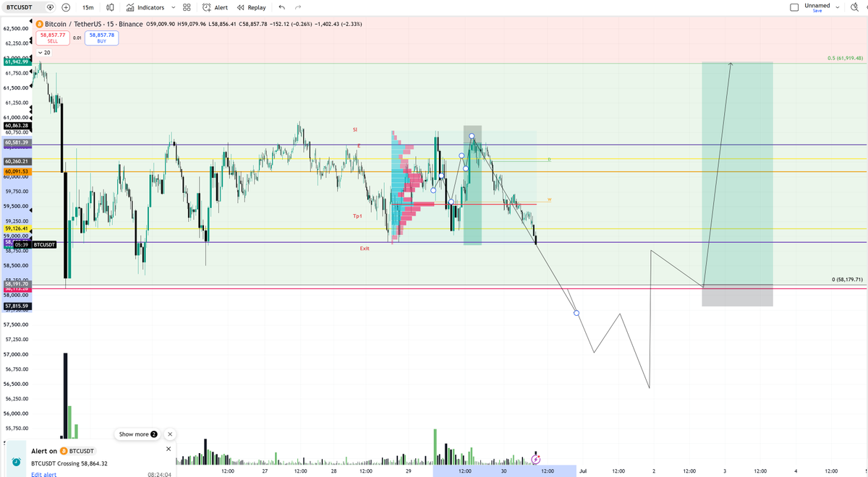
Task: Click the yellow 59,126.41 price label
Action: pyautogui.click(x=16, y=228)
